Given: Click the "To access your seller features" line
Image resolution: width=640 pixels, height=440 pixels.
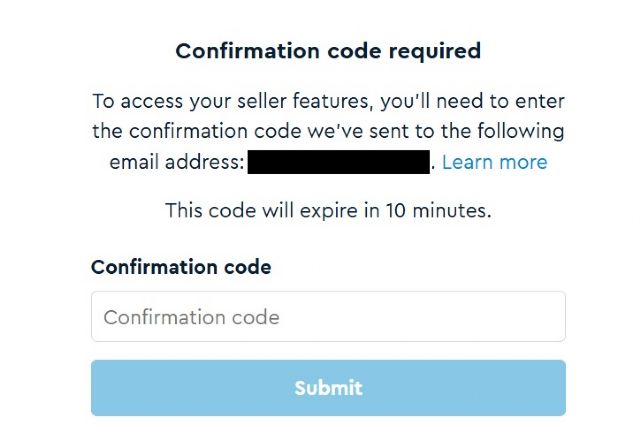Looking at the screenshot, I should coord(328,102).
